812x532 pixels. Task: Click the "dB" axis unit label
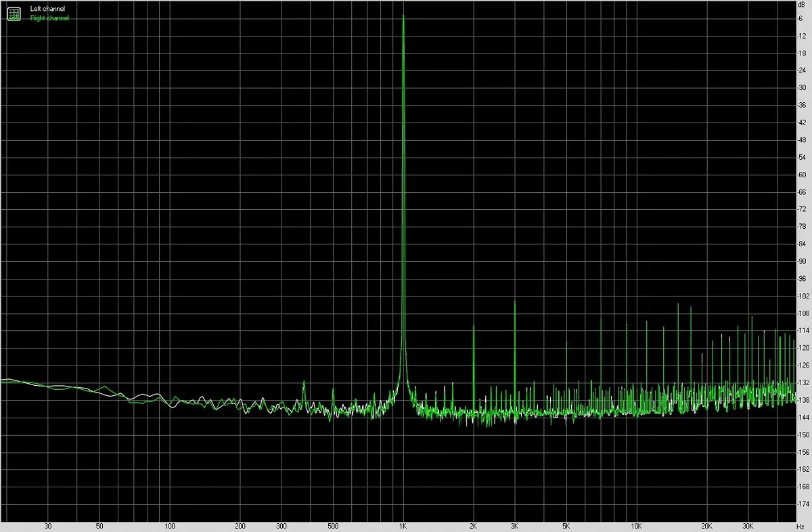pos(803,5)
